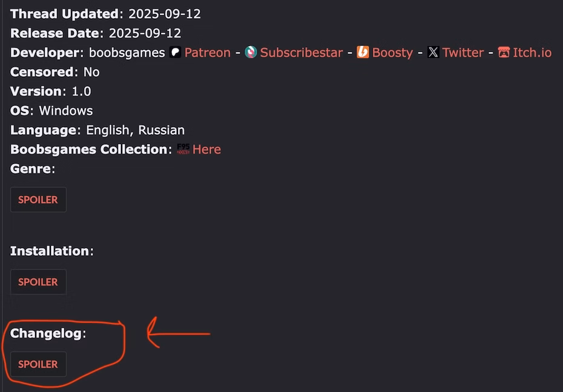
Task: Open the Twitter text link
Action: [x=463, y=53]
